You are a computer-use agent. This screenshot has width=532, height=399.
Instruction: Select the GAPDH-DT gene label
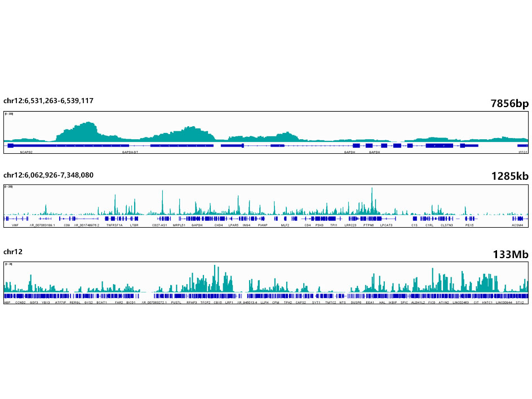point(130,152)
